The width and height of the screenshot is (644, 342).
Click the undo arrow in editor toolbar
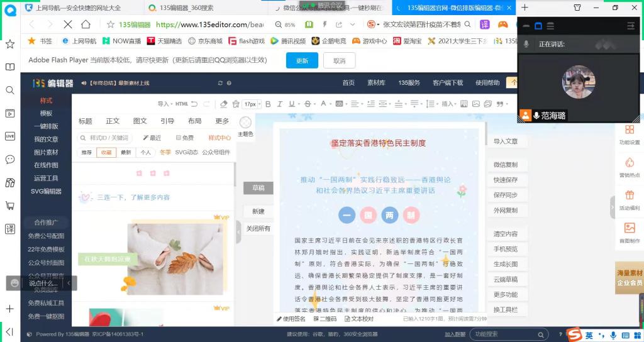(194, 104)
